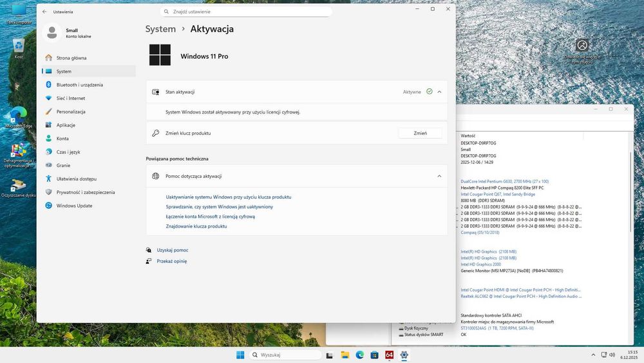Open the Kosz recycle bin desktop icon
This screenshot has height=363, width=644.
pyautogui.click(x=19, y=49)
